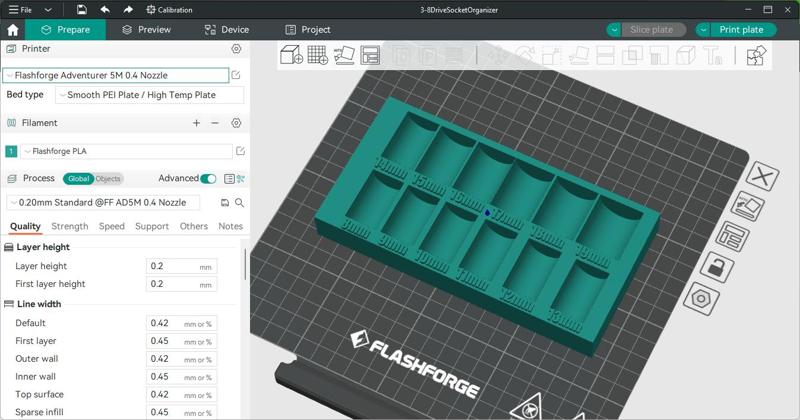
Task: Arrange objects on this plate
Action: [732, 237]
